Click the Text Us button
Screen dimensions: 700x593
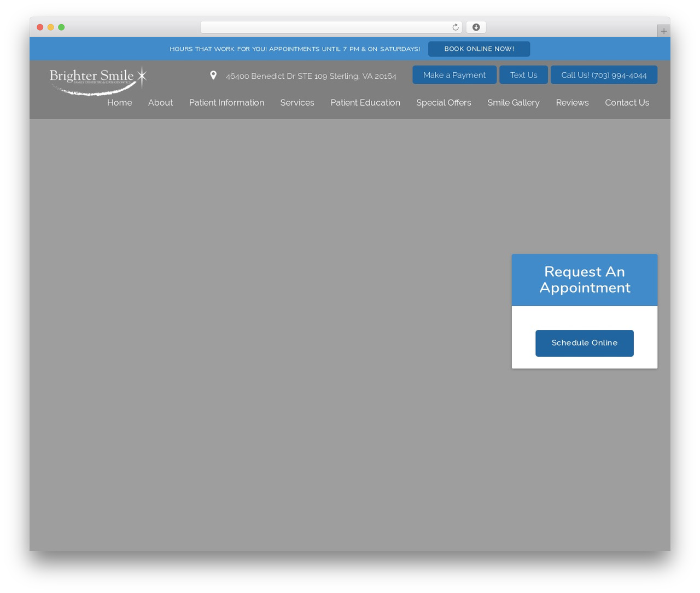click(523, 75)
